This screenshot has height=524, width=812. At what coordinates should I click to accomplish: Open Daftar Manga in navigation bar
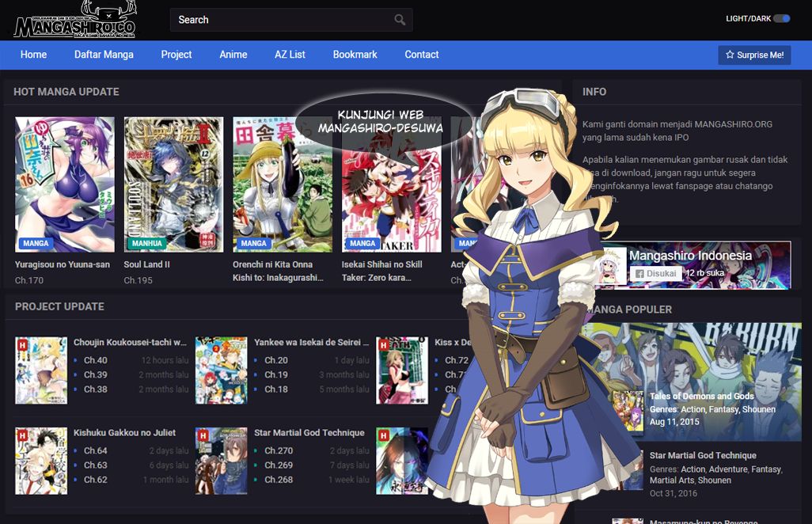(104, 55)
